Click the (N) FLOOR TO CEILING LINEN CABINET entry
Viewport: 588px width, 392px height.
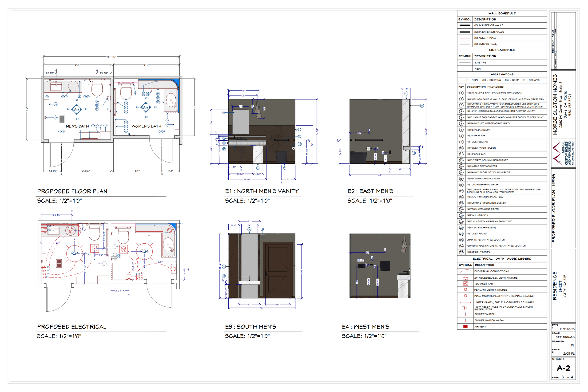[x=487, y=160]
